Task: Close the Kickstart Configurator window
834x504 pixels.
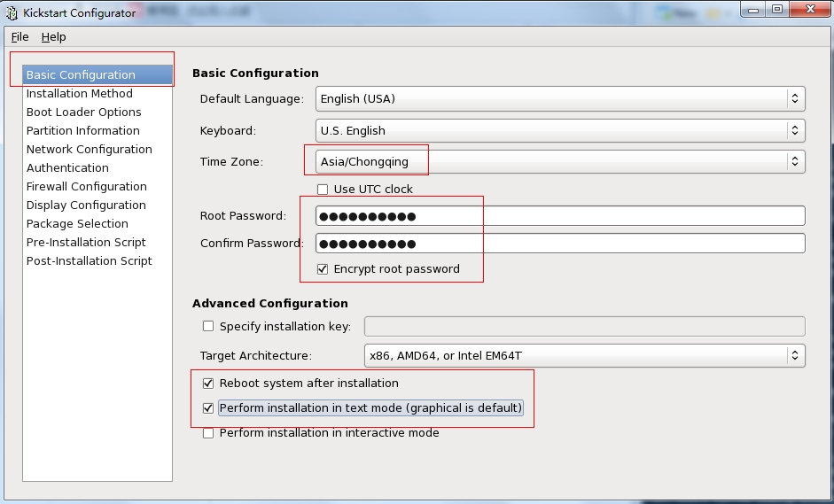Action: click(x=810, y=10)
